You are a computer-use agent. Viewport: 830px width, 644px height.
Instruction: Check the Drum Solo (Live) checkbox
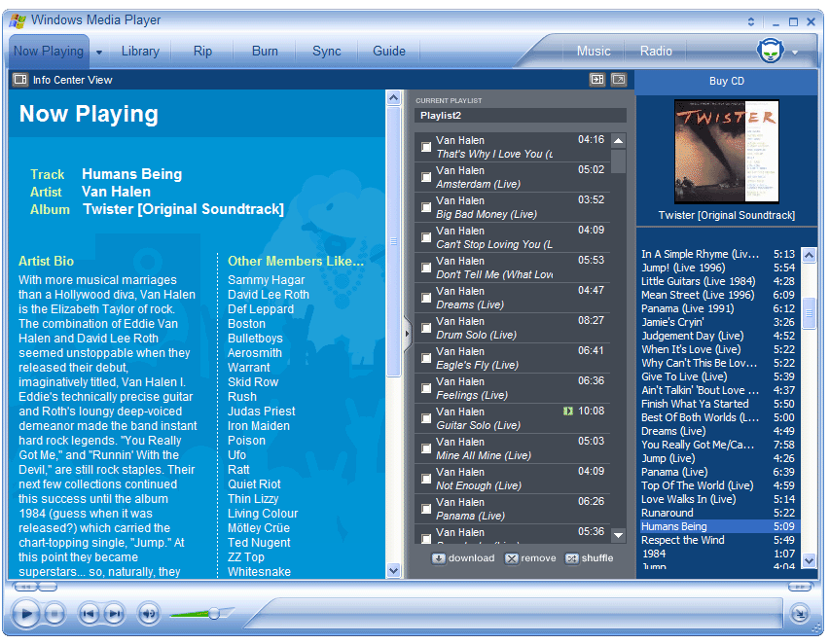pos(426,328)
